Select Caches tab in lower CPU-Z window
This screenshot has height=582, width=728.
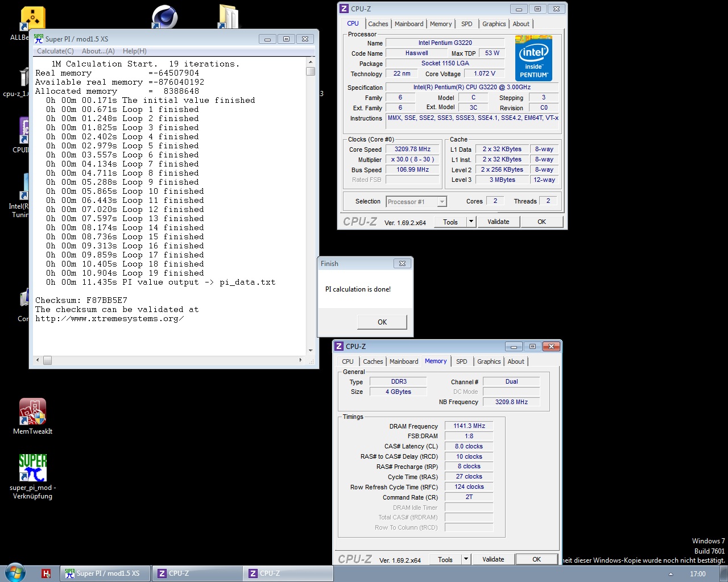[373, 361]
